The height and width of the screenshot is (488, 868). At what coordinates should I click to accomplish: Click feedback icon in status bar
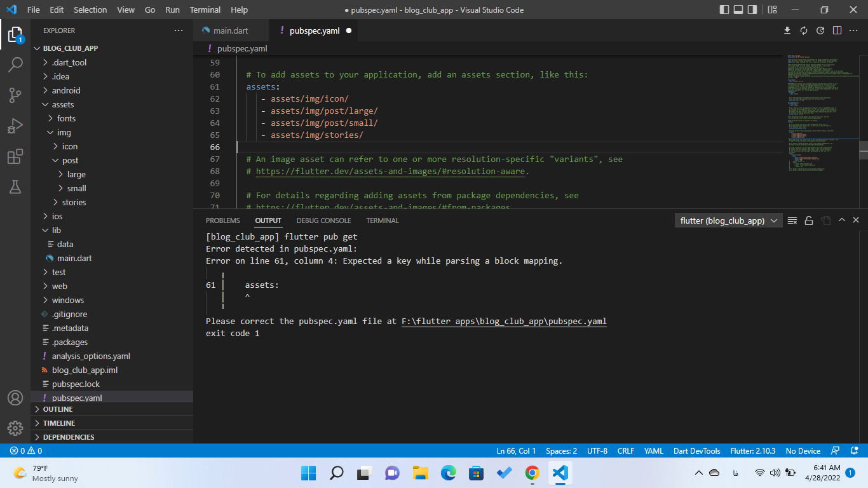click(x=836, y=451)
